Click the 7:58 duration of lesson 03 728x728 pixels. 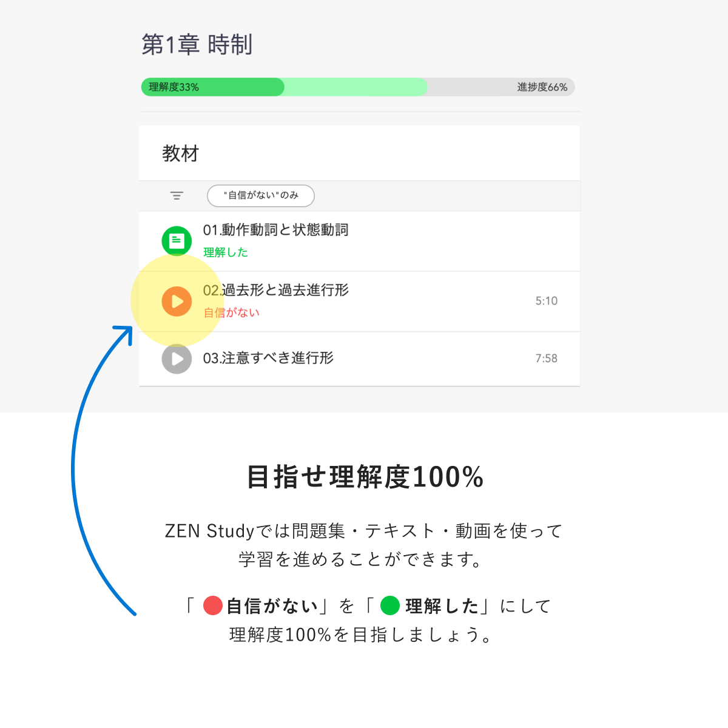pyautogui.click(x=546, y=359)
